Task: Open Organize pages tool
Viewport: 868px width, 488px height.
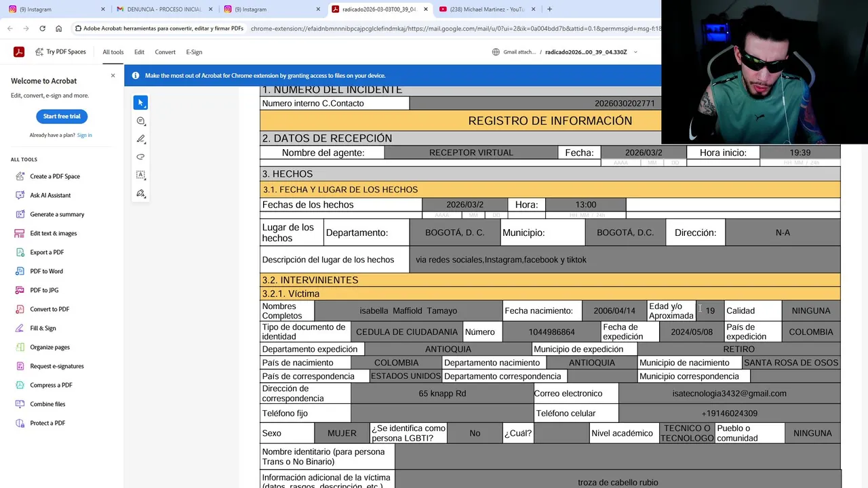Action: coord(50,347)
